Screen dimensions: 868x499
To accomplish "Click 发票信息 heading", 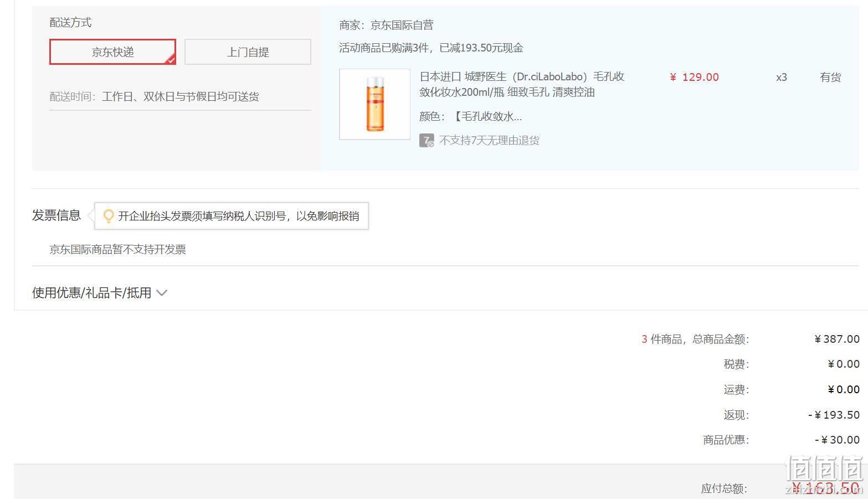I will 57,215.
